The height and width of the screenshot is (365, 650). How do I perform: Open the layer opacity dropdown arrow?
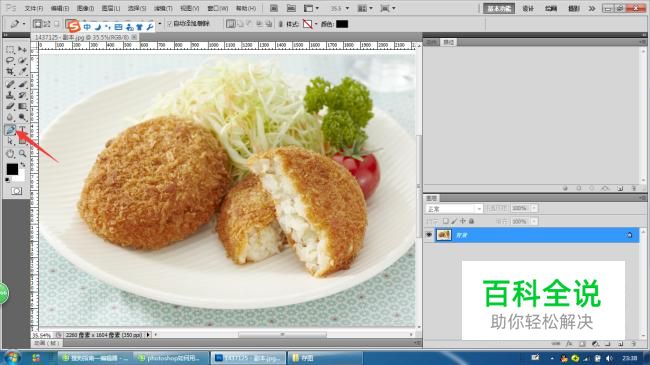click(534, 208)
